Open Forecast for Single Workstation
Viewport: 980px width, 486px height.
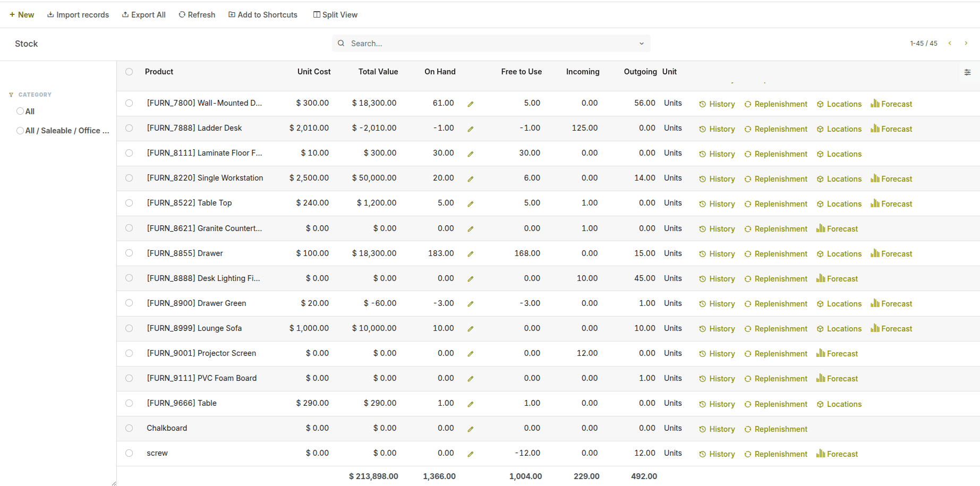coord(891,179)
